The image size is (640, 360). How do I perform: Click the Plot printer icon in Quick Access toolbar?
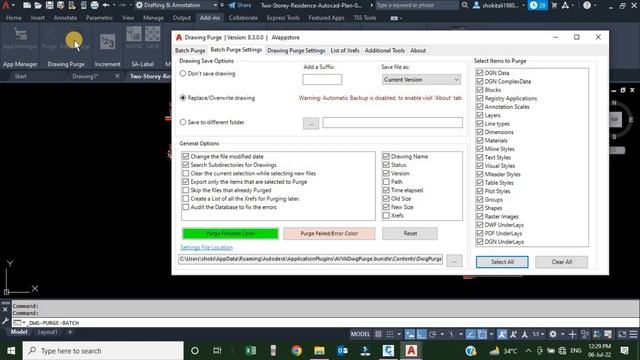(95, 5)
